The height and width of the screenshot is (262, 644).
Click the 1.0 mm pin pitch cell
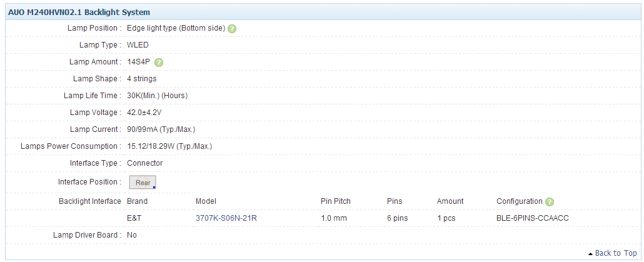[x=333, y=218]
